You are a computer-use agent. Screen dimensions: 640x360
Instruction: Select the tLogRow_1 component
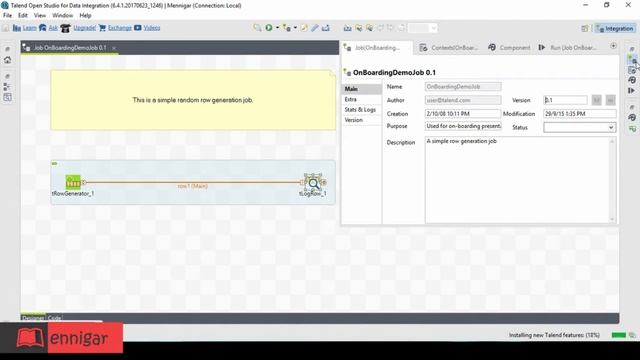(x=313, y=184)
